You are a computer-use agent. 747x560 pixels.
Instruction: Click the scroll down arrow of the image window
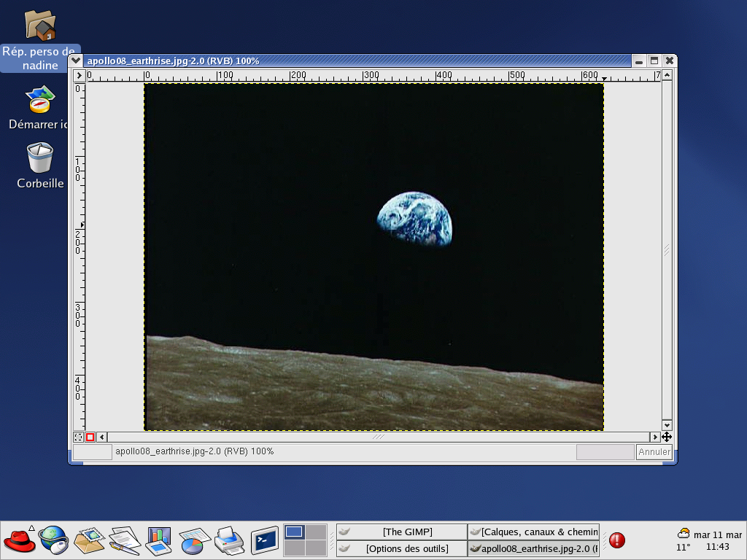(667, 425)
